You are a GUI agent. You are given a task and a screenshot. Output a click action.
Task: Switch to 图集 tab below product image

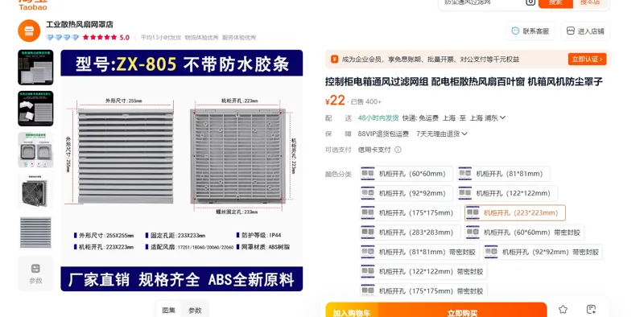(x=169, y=311)
